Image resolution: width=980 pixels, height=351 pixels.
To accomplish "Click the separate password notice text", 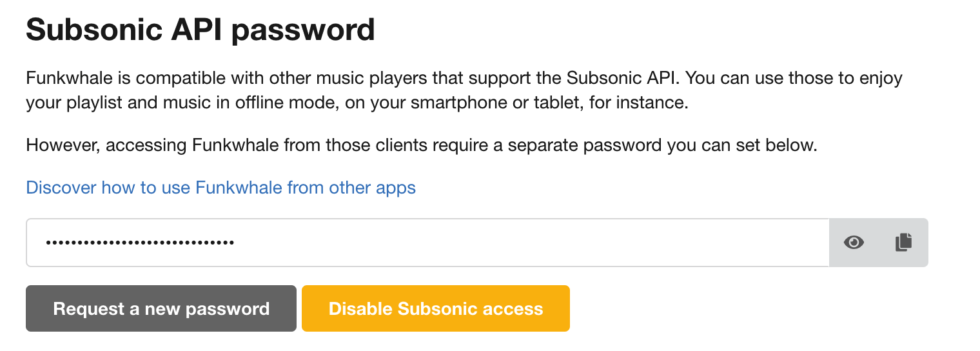I will click(422, 145).
